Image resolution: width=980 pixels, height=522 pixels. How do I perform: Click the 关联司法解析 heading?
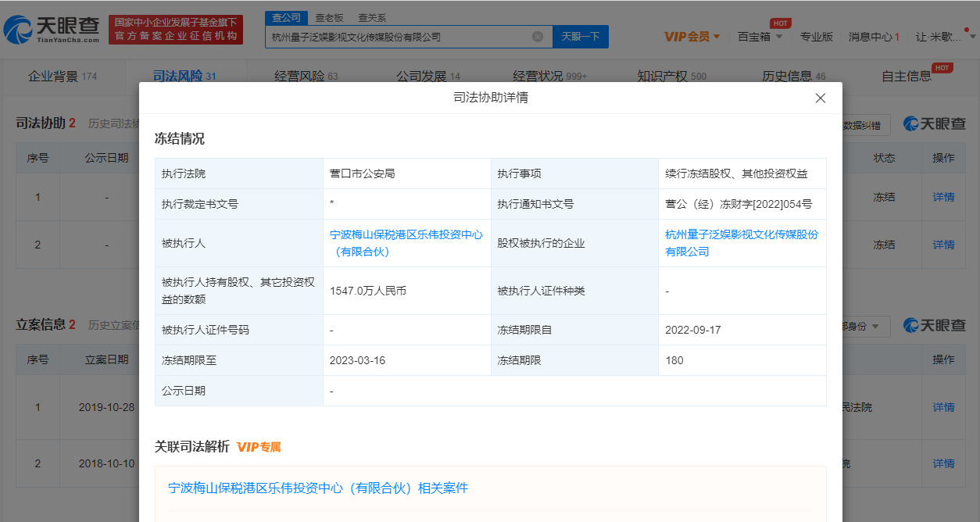click(192, 447)
